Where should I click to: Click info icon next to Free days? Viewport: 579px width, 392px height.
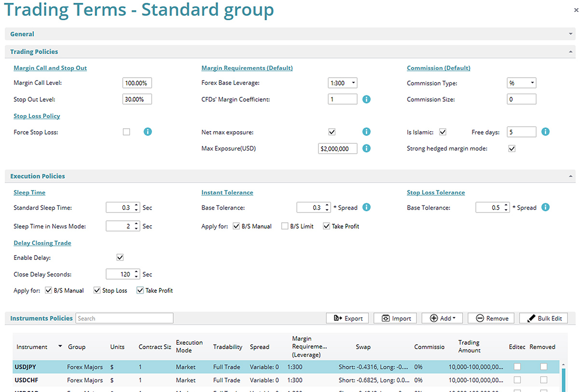(545, 132)
